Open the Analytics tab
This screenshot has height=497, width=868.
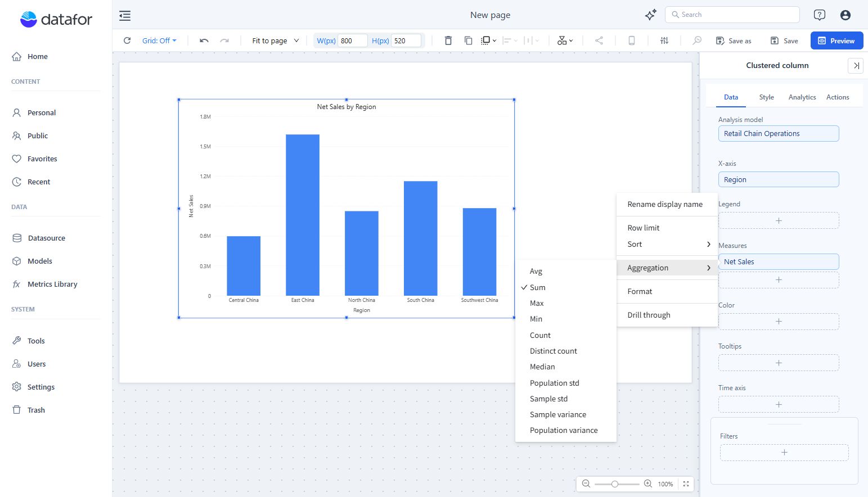[802, 97]
